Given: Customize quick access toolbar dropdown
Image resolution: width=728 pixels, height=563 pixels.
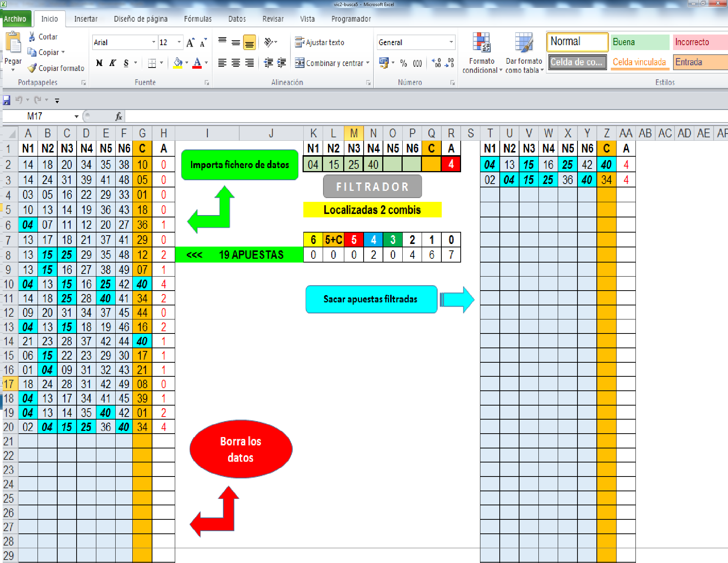Looking at the screenshot, I should pos(57,101).
